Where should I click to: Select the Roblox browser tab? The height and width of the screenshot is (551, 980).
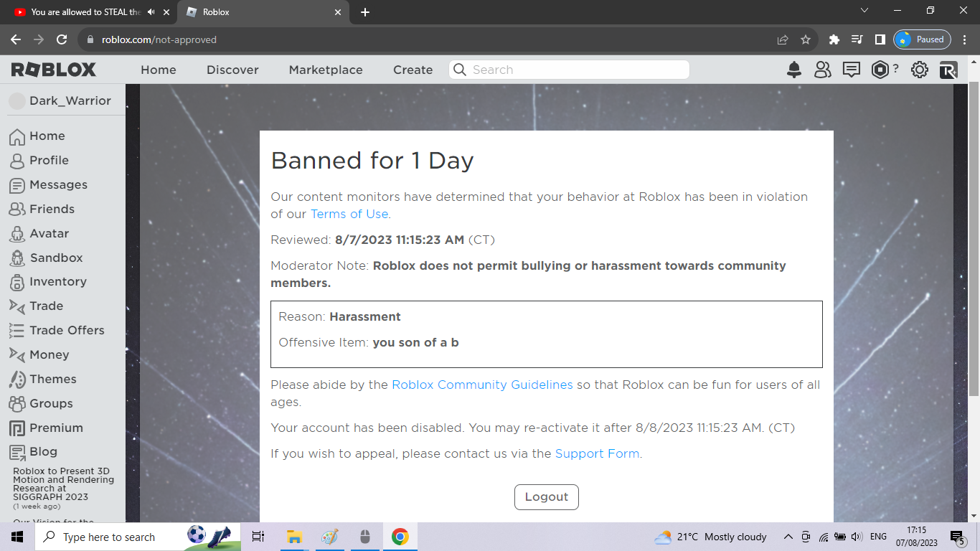pos(264,12)
